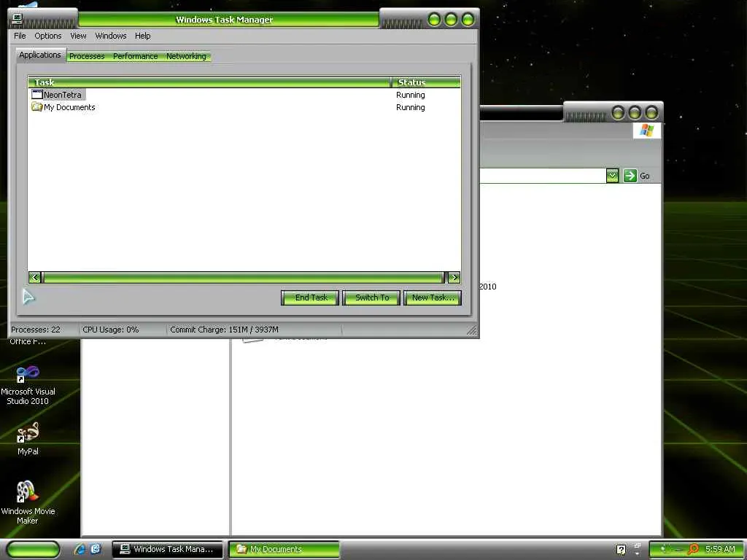747x560 pixels.
Task: Open the address bar dropdown in My Documents
Action: coord(612,176)
